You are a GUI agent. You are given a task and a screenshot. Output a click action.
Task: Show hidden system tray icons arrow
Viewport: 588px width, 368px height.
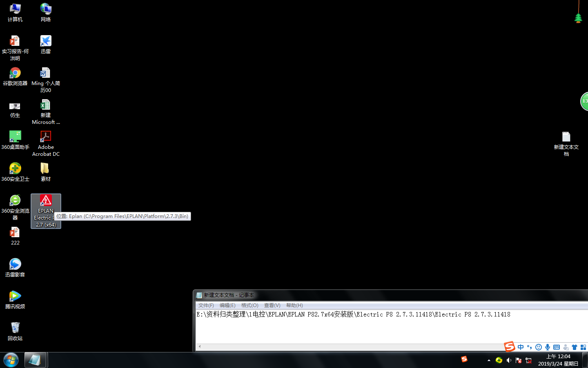click(489, 360)
